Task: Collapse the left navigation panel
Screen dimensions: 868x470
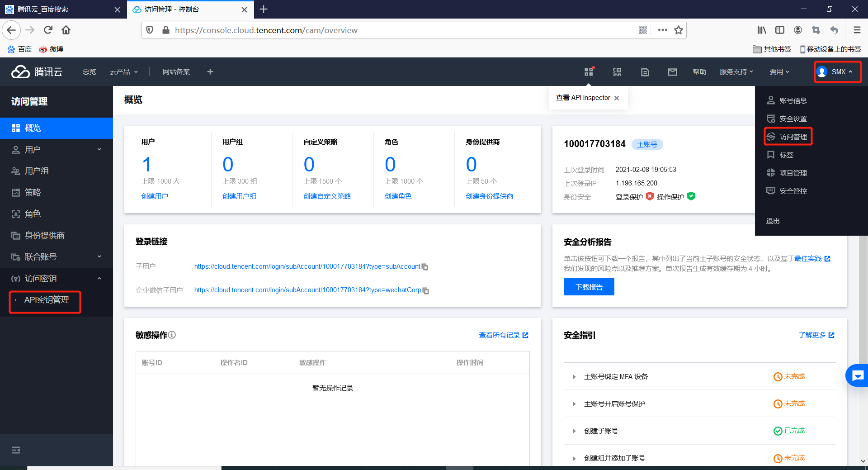Action: coord(15,450)
